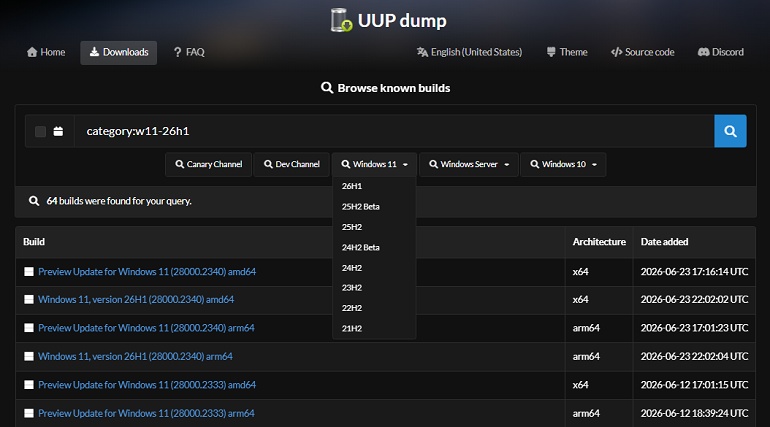Select 22H2 from the menu
The width and height of the screenshot is (770, 427).
tap(374, 308)
